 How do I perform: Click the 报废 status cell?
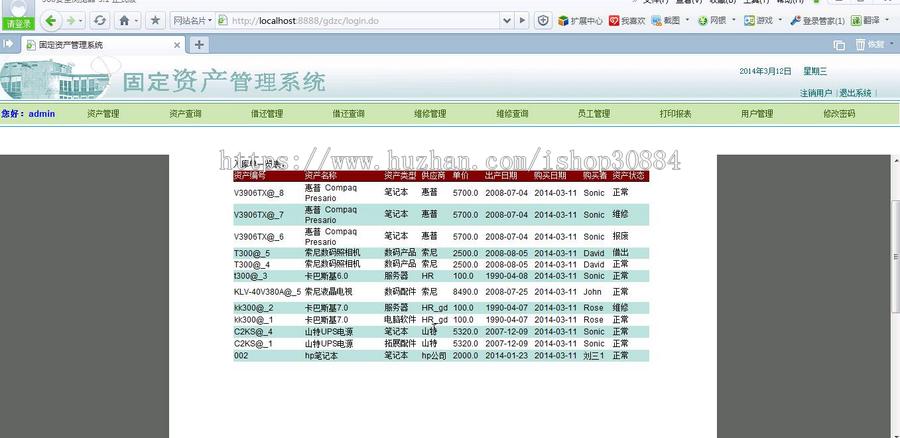[620, 237]
